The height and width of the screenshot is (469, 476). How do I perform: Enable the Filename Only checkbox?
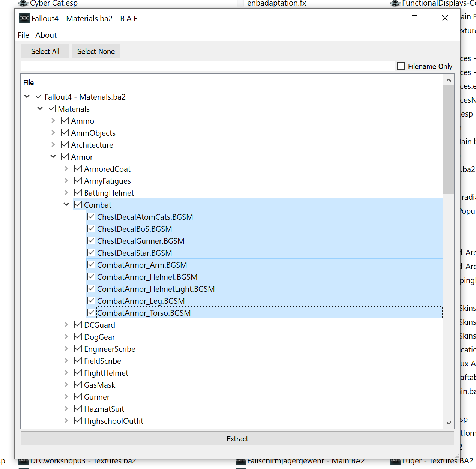401,66
